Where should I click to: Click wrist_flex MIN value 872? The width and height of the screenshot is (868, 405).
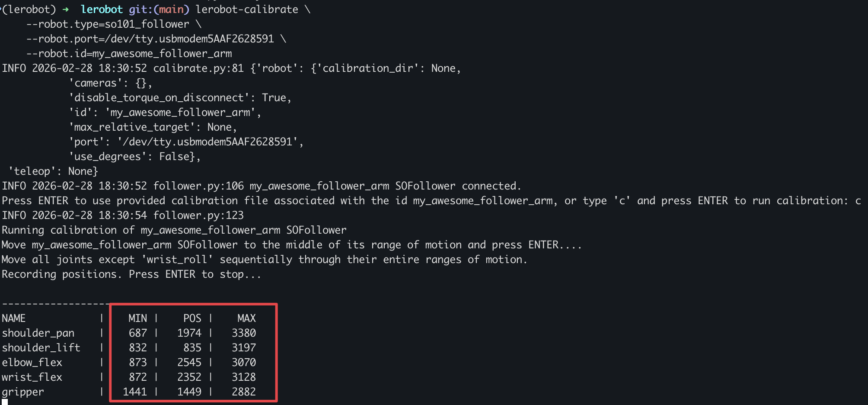pyautogui.click(x=137, y=377)
